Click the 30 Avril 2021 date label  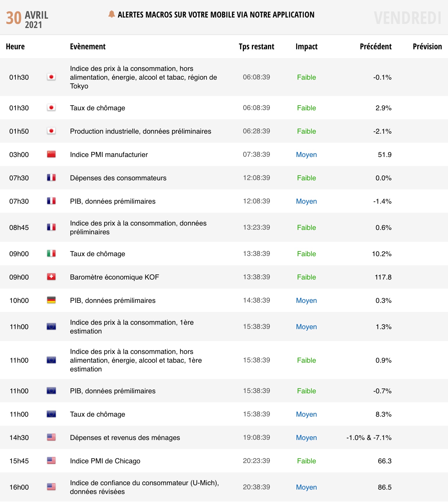(27, 19)
